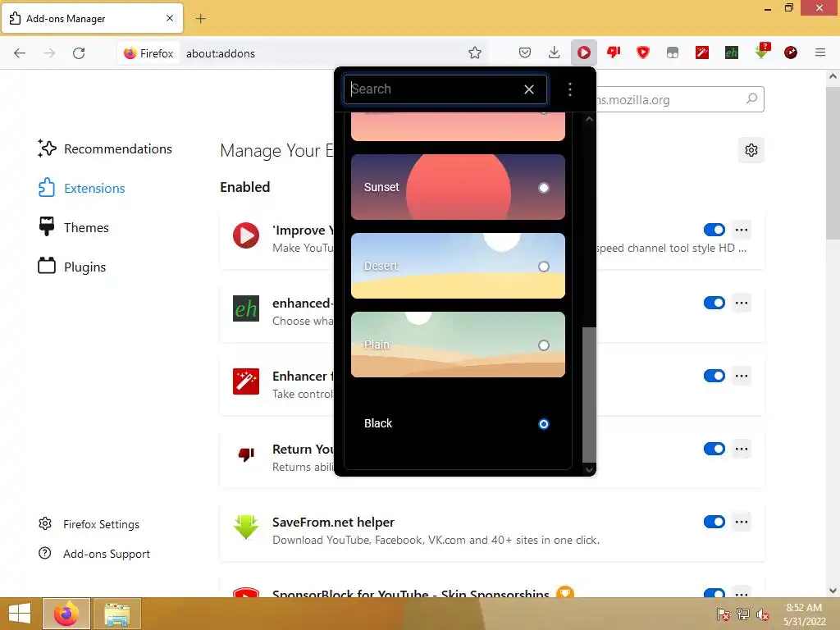Open more options for SaveFrom.net helper
Viewport: 840px width, 630px height.
(x=742, y=522)
